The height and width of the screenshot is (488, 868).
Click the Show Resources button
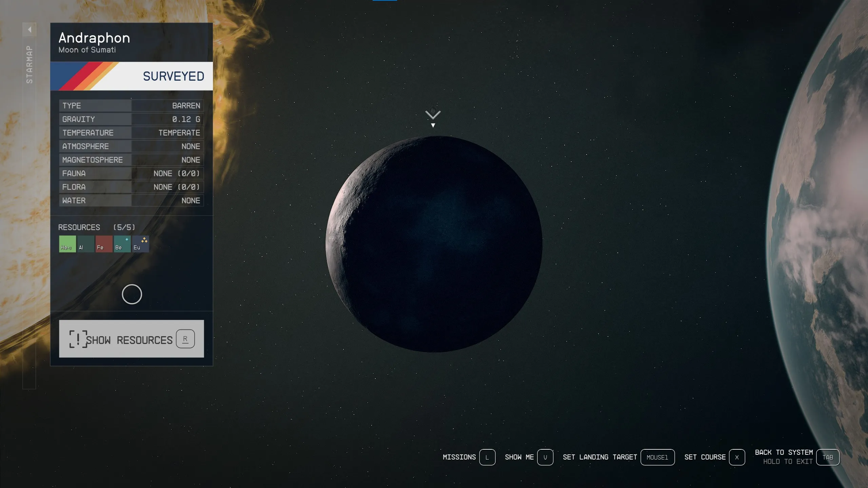132,339
